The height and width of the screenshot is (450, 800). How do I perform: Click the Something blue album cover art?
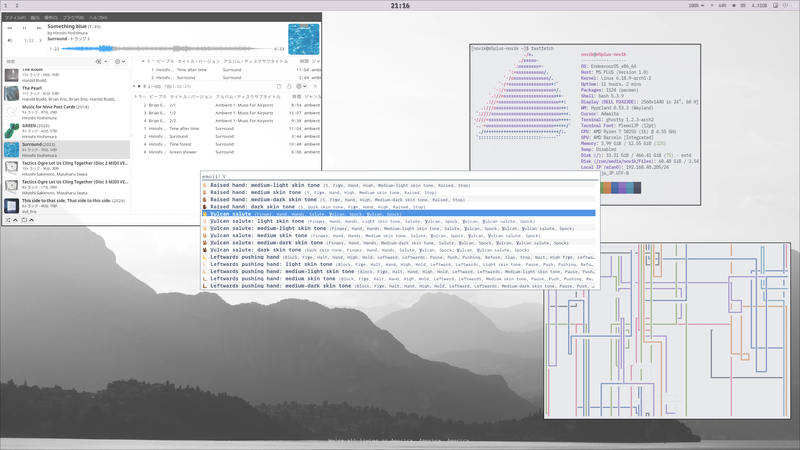coord(304,38)
